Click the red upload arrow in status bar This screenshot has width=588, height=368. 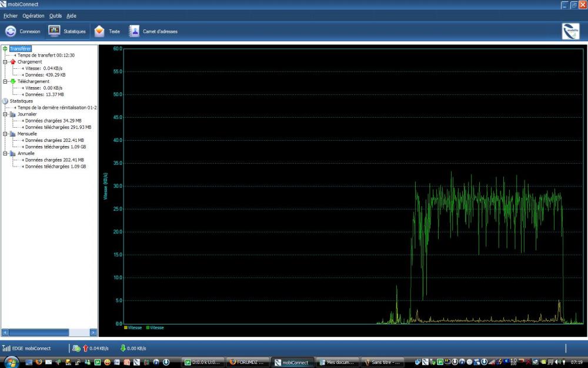coord(85,348)
